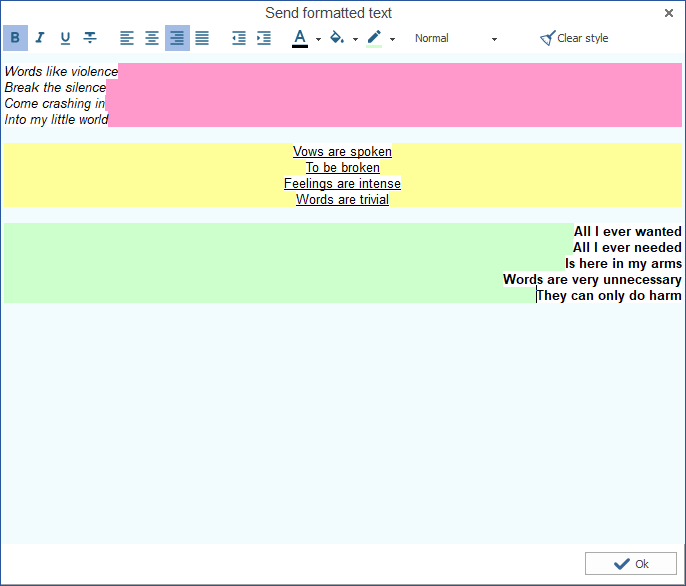Image resolution: width=686 pixels, height=586 pixels.
Task: Click the line 'Come crashing in'
Action: (55, 104)
